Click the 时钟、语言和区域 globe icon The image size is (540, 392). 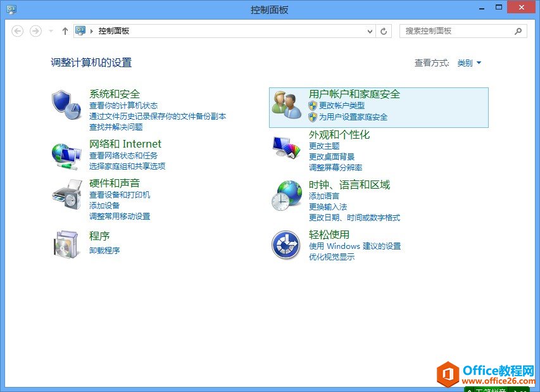[x=287, y=194]
